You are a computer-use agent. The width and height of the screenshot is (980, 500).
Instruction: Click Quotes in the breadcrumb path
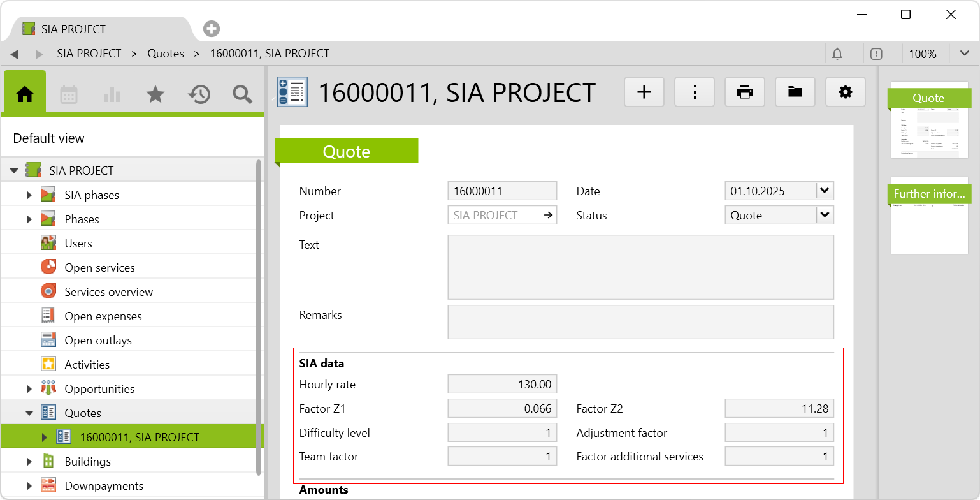pos(166,54)
